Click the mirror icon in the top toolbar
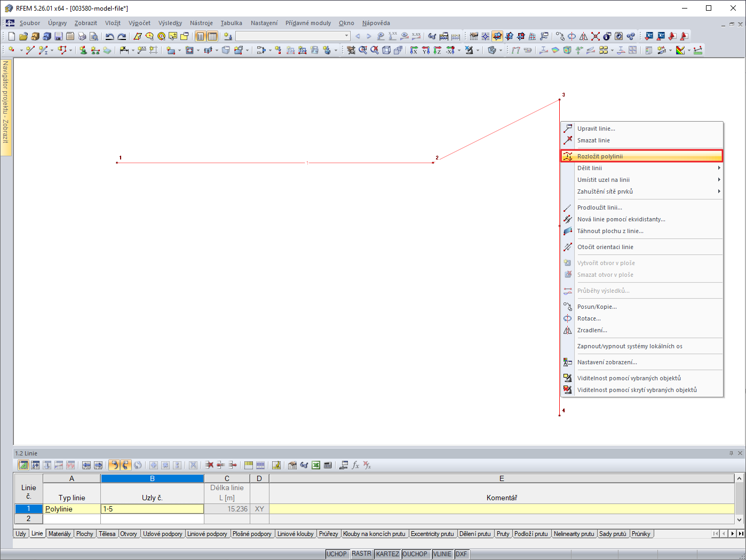Viewport: 746px width, 560px height. click(584, 36)
